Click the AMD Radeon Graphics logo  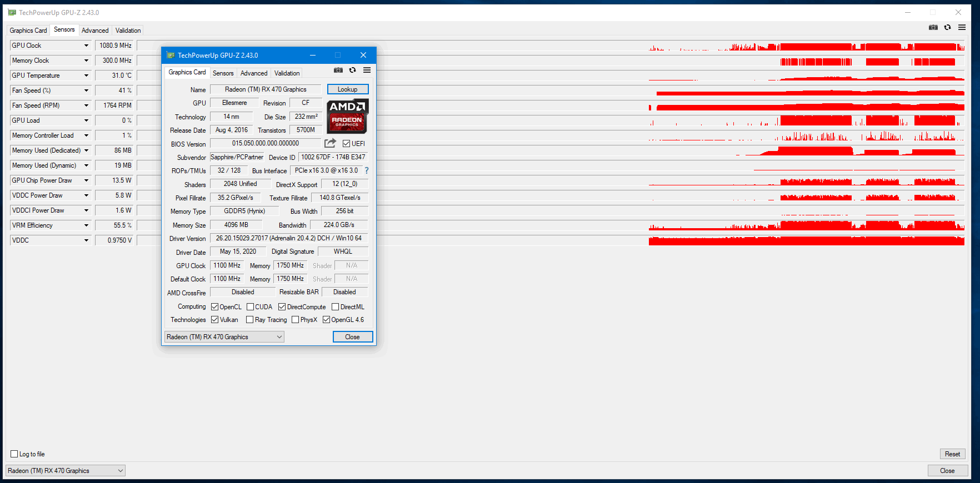[x=347, y=116]
